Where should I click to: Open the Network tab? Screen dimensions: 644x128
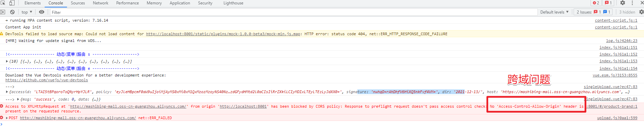pos(101,3)
